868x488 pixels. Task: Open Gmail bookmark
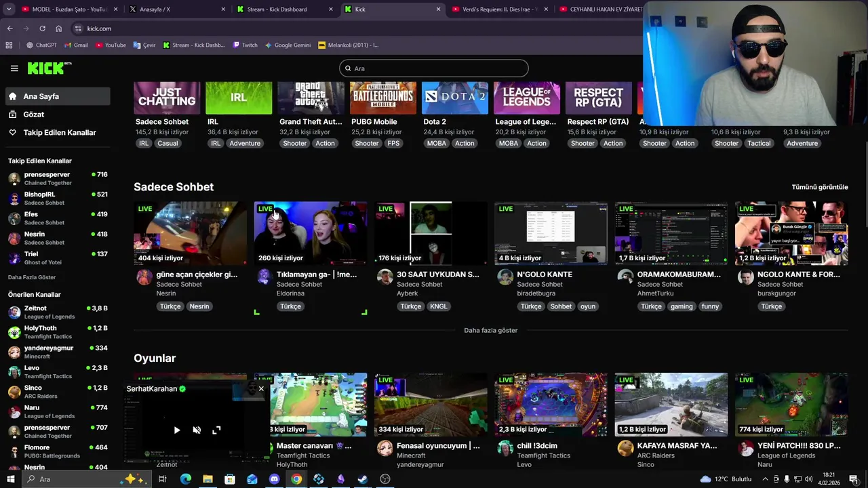[77, 45]
